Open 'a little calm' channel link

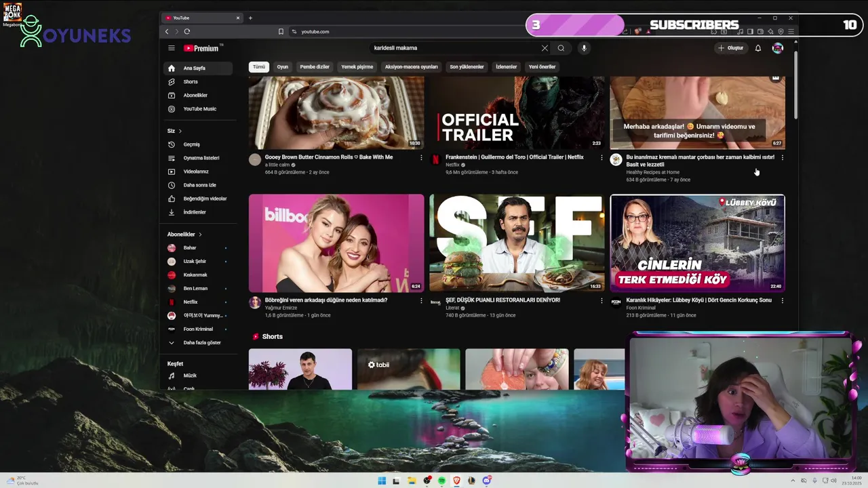pyautogui.click(x=277, y=165)
